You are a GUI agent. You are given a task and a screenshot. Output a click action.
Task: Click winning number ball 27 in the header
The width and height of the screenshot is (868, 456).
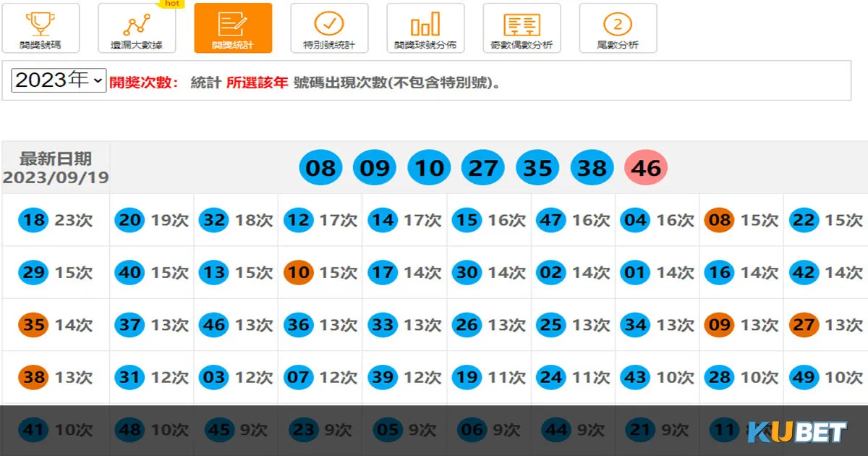[x=483, y=168]
